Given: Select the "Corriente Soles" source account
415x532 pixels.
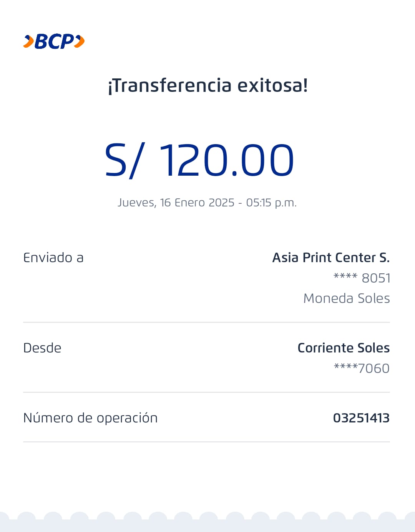Looking at the screenshot, I should pos(344,348).
